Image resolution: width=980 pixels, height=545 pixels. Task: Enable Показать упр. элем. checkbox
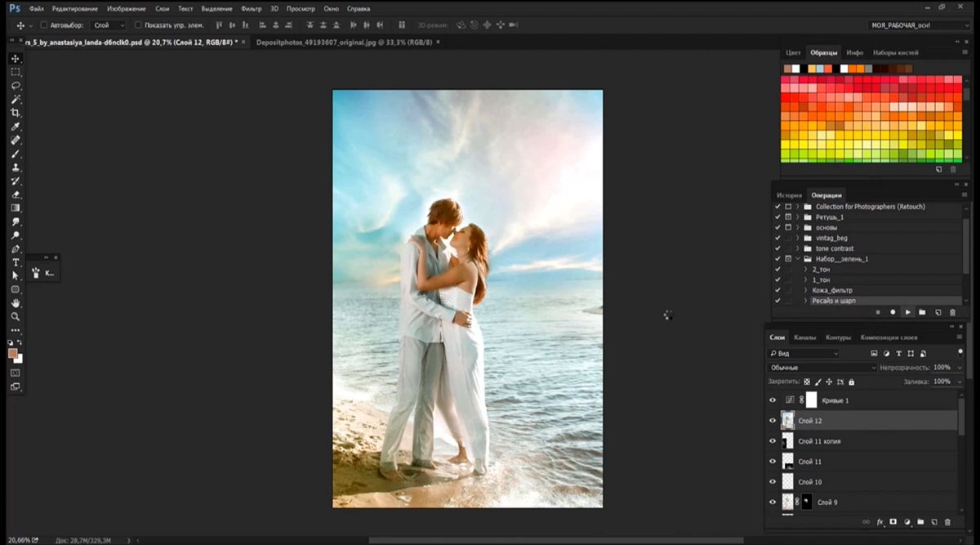138,25
